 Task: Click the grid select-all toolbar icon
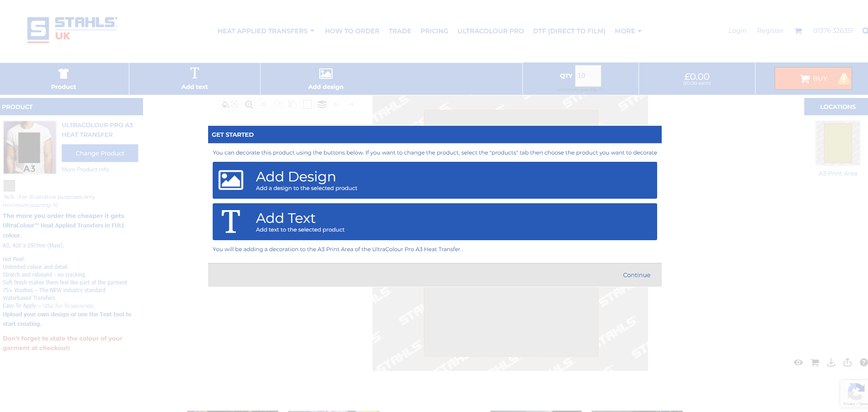click(264, 104)
